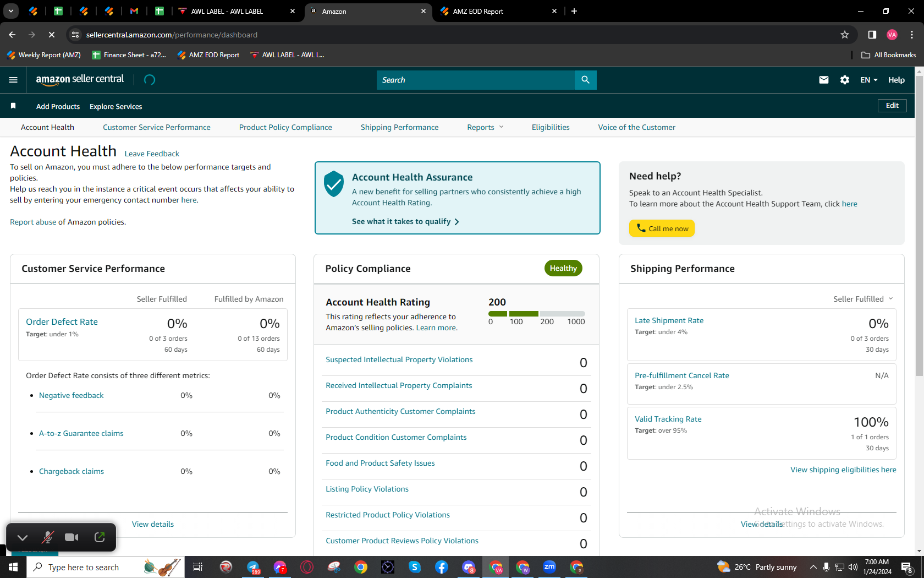This screenshot has width=924, height=578.
Task: View site information for sellercentral.amazon.com
Action: [75, 35]
